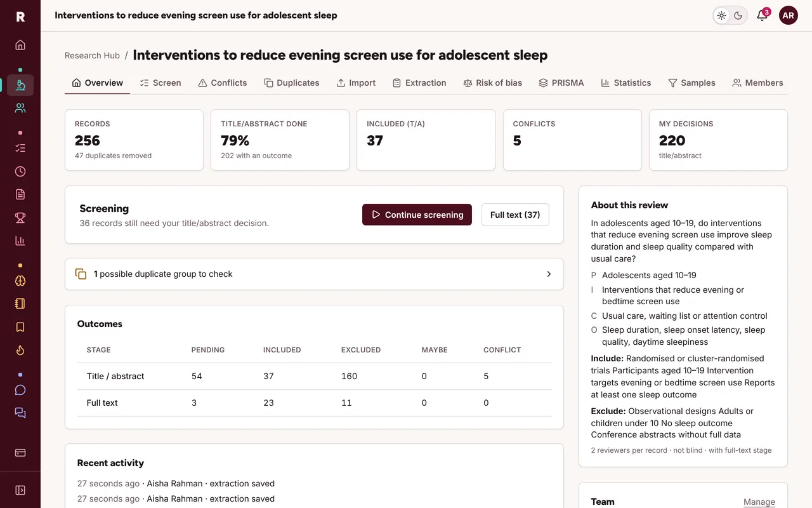Click the R logo in the sidebar

click(20, 17)
